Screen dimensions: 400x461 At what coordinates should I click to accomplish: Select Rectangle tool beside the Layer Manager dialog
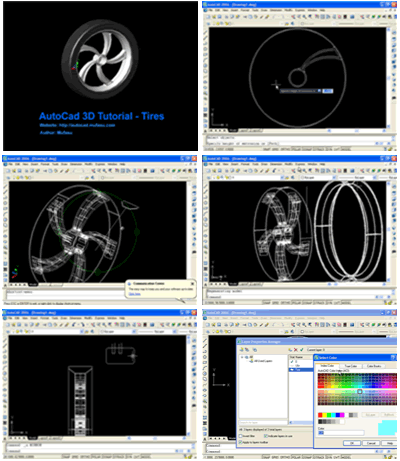click(x=205, y=363)
